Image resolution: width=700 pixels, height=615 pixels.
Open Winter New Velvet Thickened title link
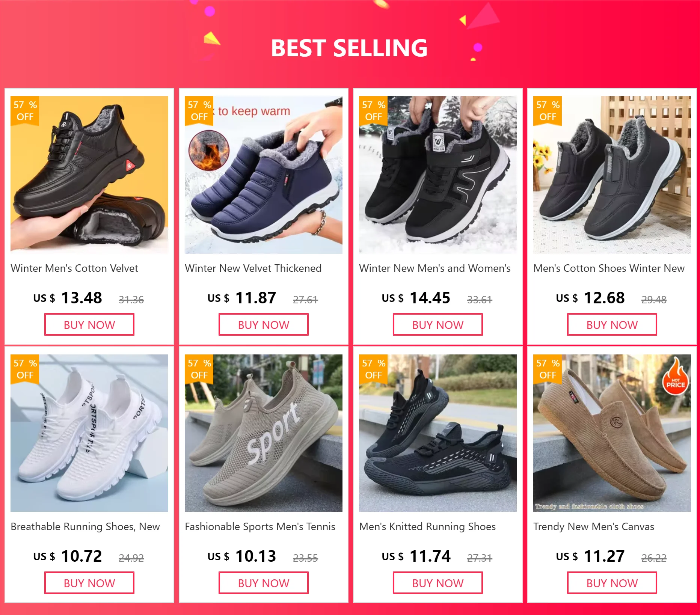click(x=253, y=268)
